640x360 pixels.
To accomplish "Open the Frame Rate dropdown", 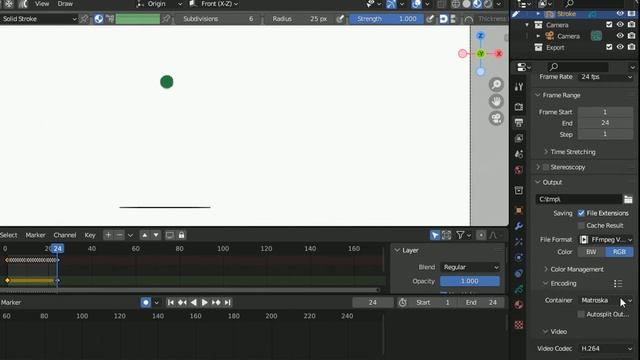I will click(606, 77).
